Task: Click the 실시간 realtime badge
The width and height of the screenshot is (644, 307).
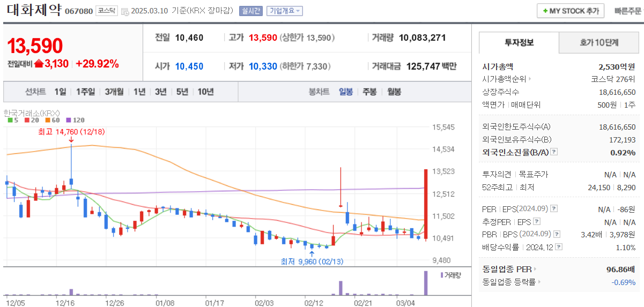Action: (x=251, y=11)
